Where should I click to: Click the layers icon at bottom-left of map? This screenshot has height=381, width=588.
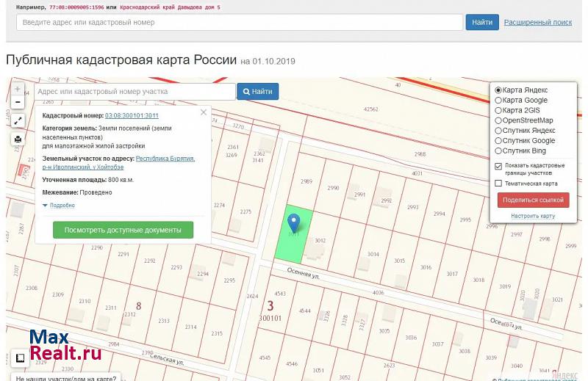point(20,358)
